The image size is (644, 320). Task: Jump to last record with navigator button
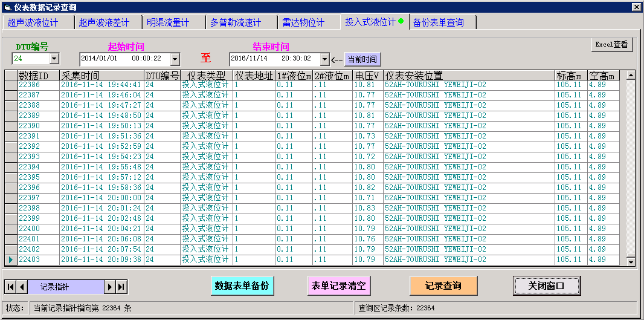coord(121,287)
